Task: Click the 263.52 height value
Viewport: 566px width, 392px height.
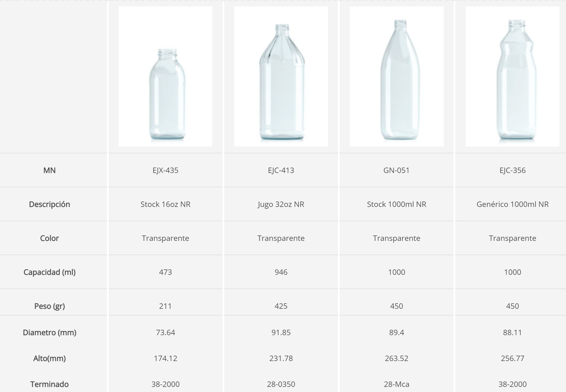Action: point(396,358)
